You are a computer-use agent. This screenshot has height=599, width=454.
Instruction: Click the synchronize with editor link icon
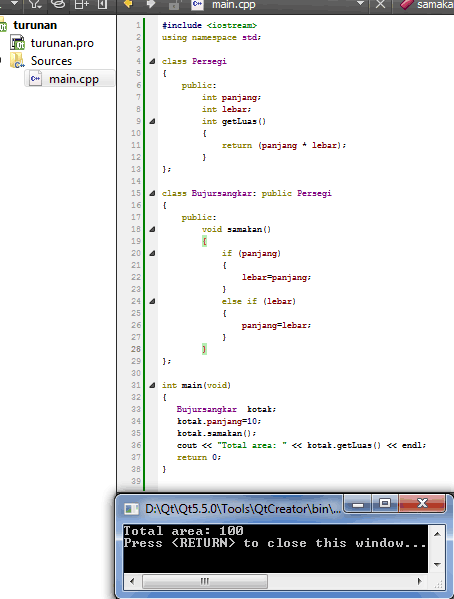click(58, 4)
